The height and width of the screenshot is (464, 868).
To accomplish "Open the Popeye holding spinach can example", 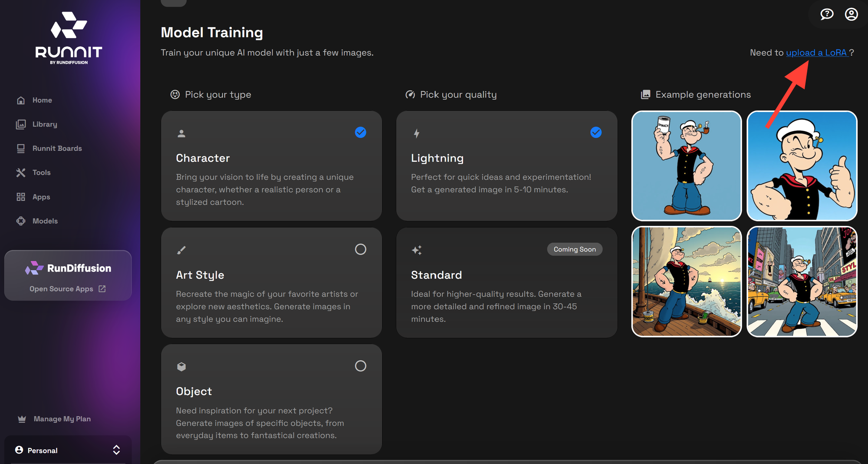I will [687, 166].
